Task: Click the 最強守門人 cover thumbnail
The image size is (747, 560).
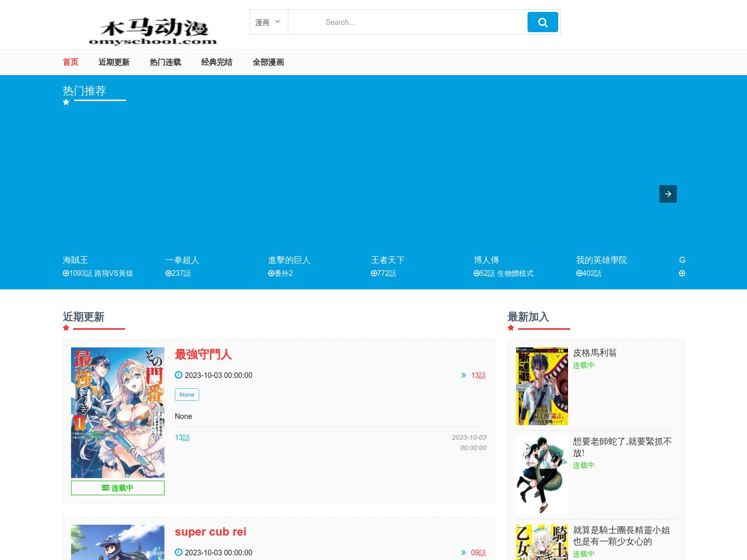Action: click(x=118, y=413)
